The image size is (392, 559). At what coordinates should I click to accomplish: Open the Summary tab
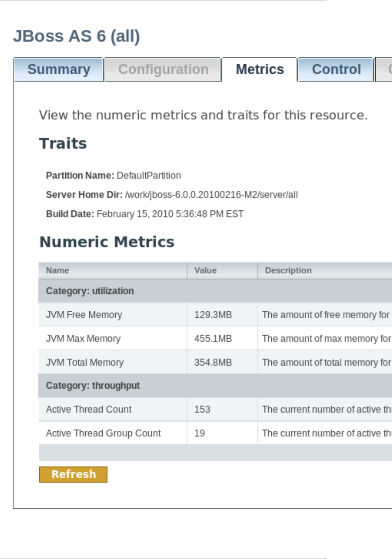[x=59, y=70]
